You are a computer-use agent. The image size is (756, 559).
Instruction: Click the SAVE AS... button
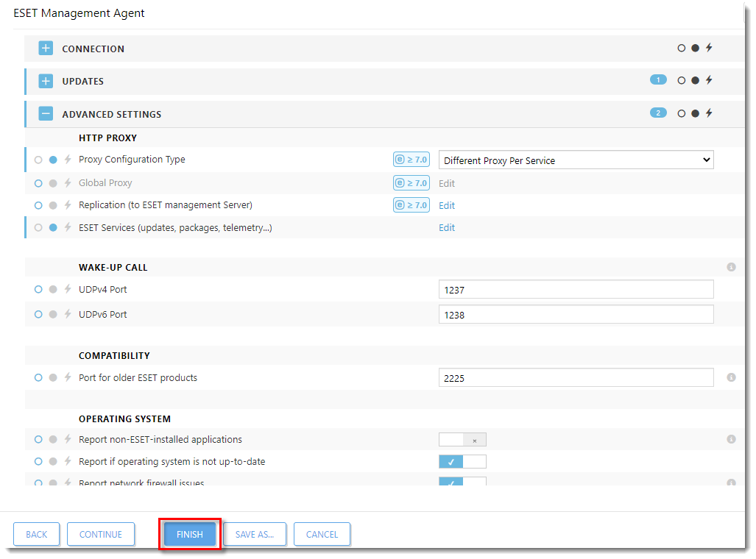(255, 535)
